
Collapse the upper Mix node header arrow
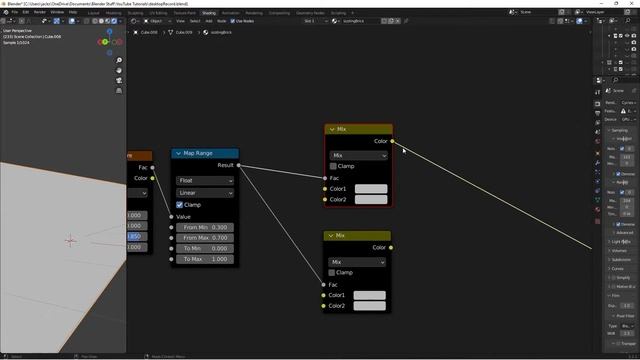(x=332, y=129)
